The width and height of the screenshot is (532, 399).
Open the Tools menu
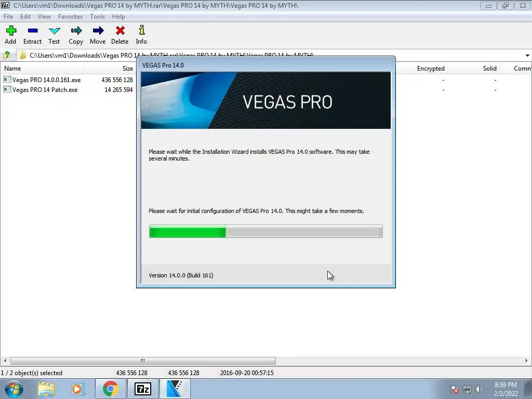coord(97,16)
